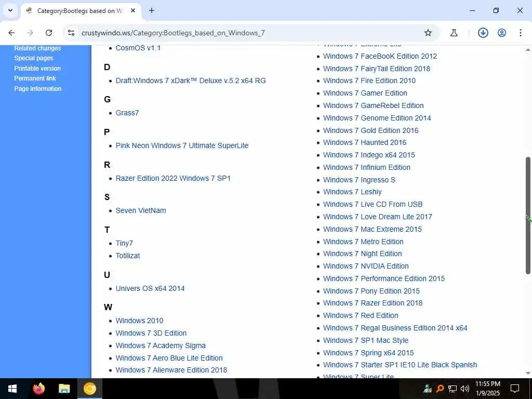Image resolution: width=532 pixels, height=399 pixels.
Task: Open Chrome Labs flask icon
Action: (454, 33)
